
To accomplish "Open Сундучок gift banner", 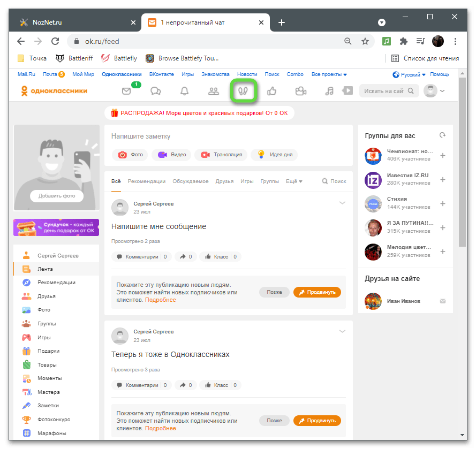I will click(56, 227).
